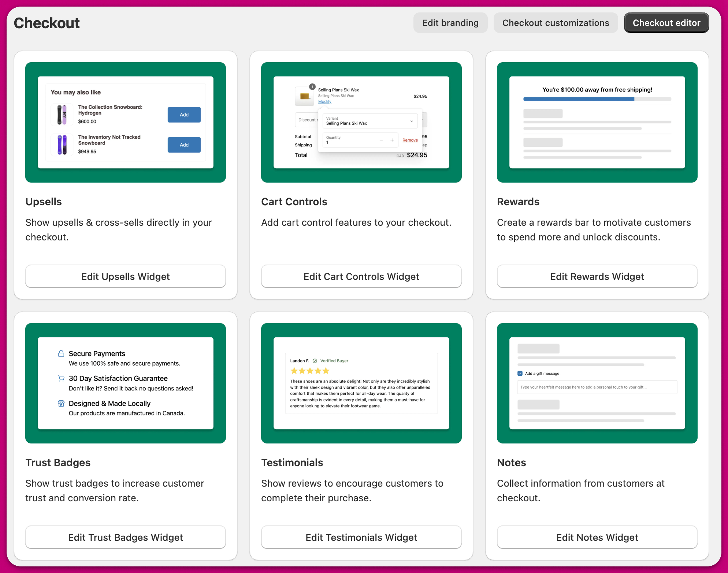This screenshot has height=573, width=728.
Task: Click the five-star rating in testimonial
Action: (310, 371)
